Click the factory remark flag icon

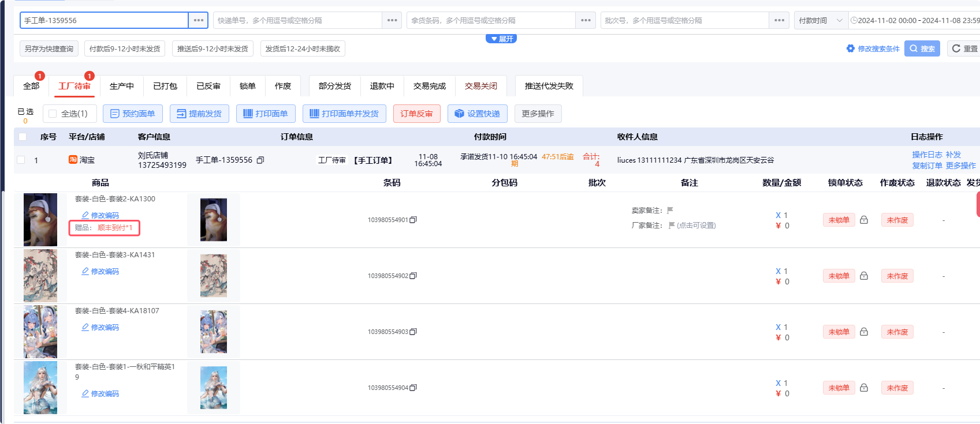(672, 226)
